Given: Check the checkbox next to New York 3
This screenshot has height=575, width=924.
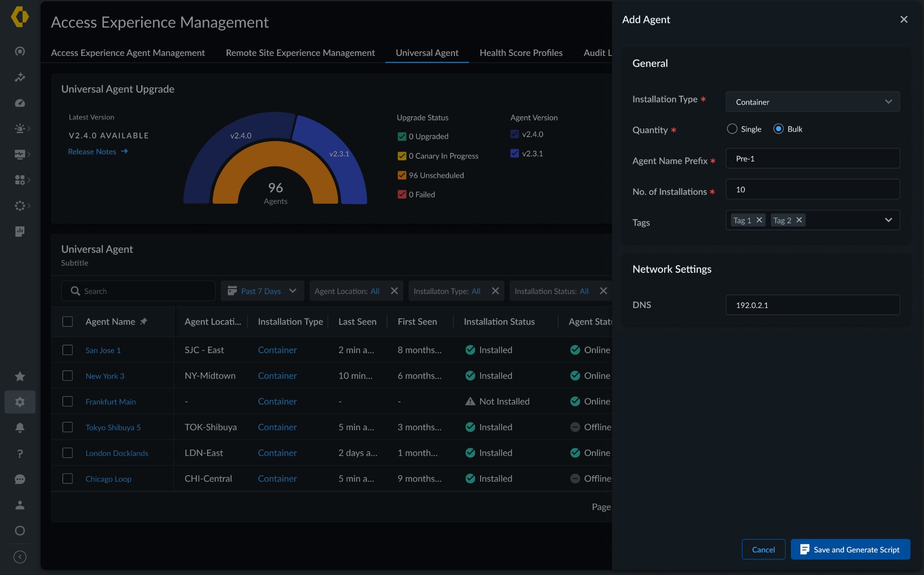Looking at the screenshot, I should pyautogui.click(x=68, y=375).
